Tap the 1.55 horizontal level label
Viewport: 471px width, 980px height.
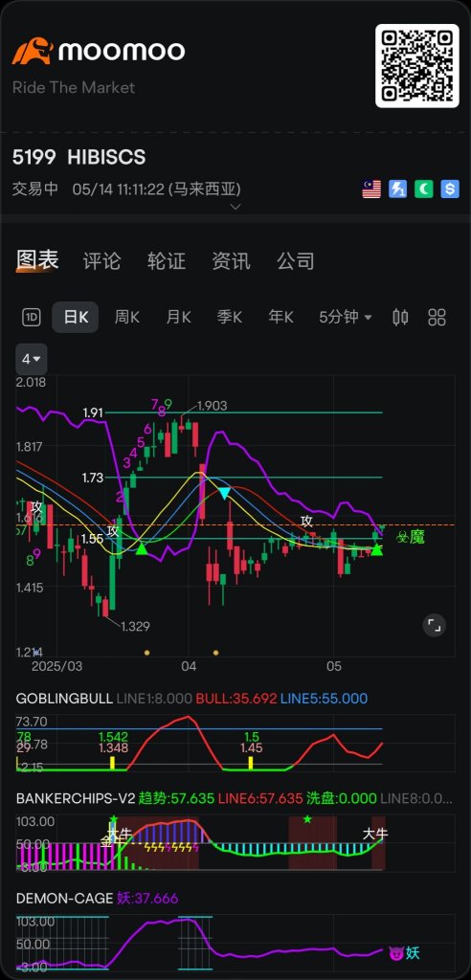93,538
